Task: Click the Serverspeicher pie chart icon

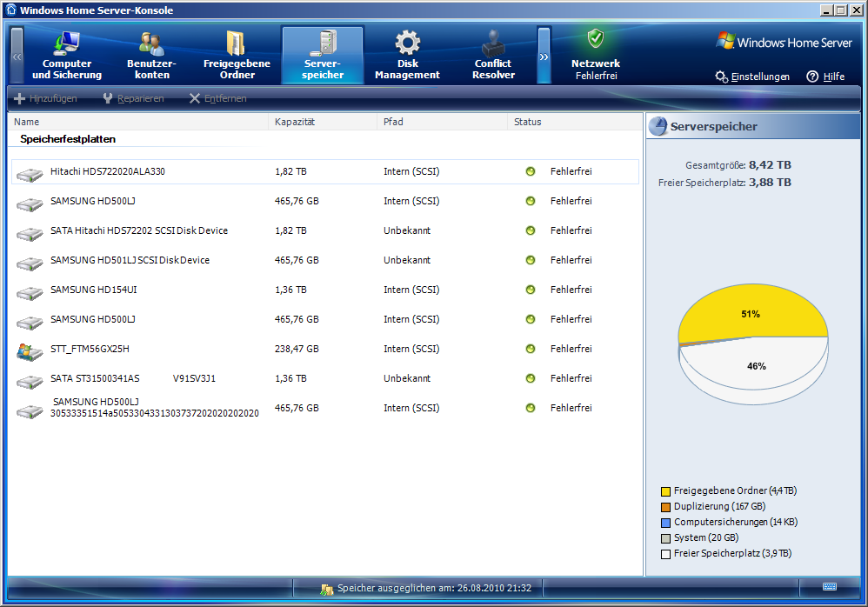Action: (658, 126)
